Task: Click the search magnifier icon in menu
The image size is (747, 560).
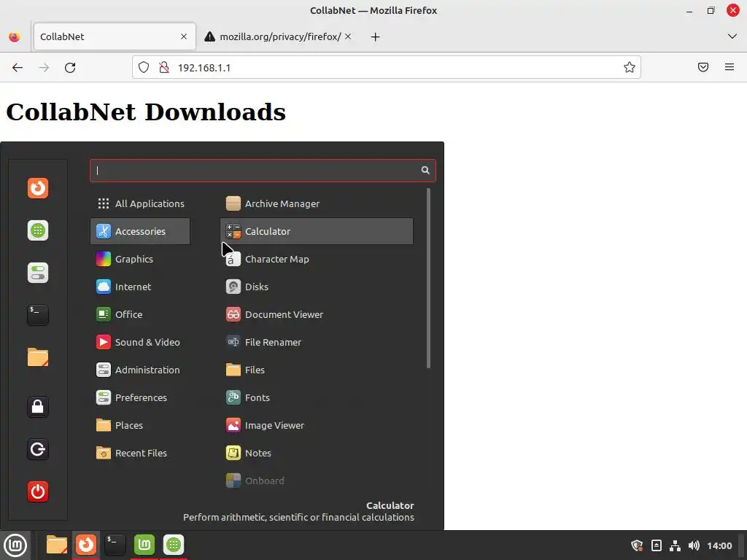Action: click(425, 171)
